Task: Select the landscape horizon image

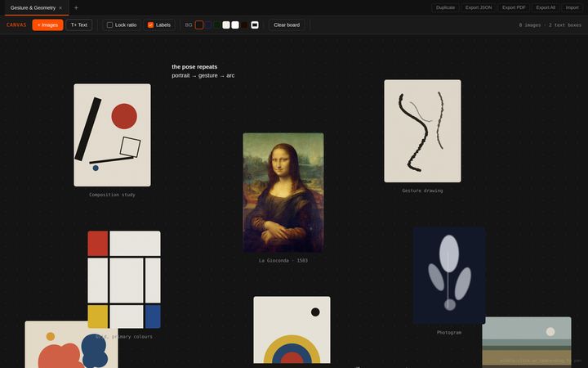Action: [x=527, y=342]
